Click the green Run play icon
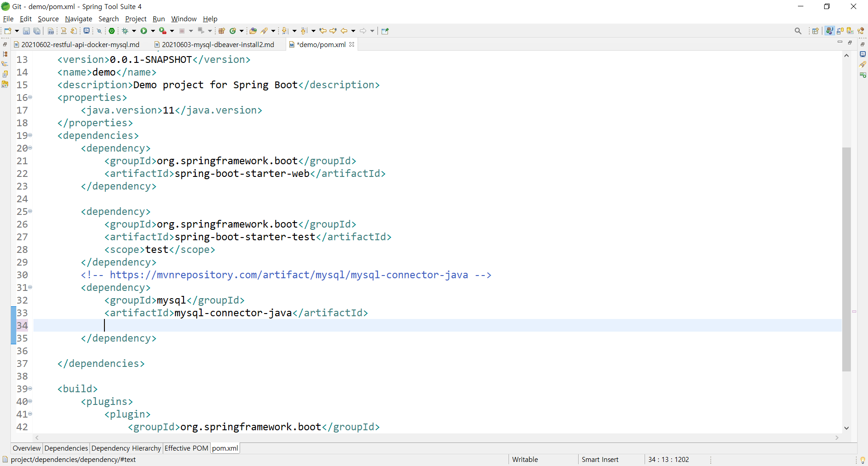Image resolution: width=868 pixels, height=466 pixels. pyautogui.click(x=144, y=31)
